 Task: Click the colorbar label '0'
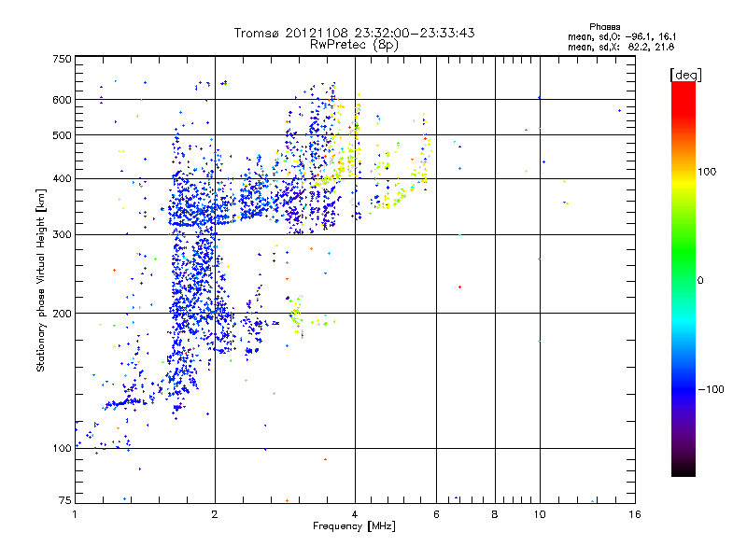pos(700,281)
